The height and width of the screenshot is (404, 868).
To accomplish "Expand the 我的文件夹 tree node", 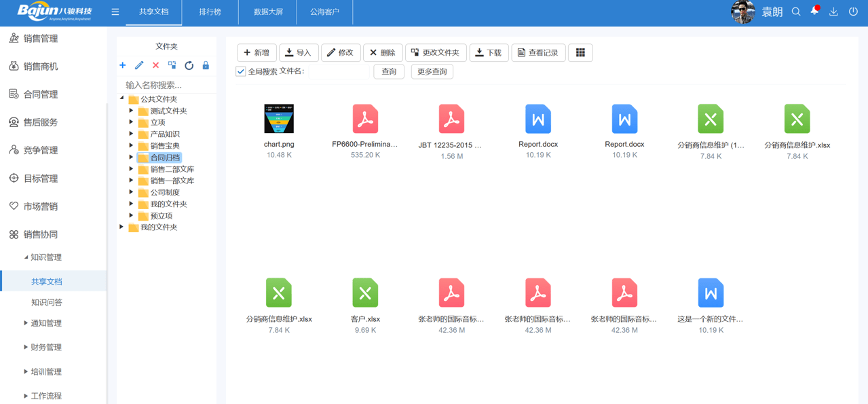I will click(121, 226).
